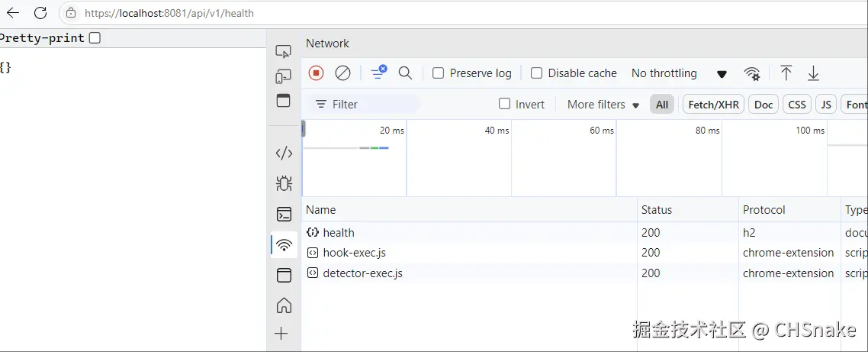Screen dimensions: 868x352
Task: Enable Preserve log checkbox
Action: pos(438,73)
